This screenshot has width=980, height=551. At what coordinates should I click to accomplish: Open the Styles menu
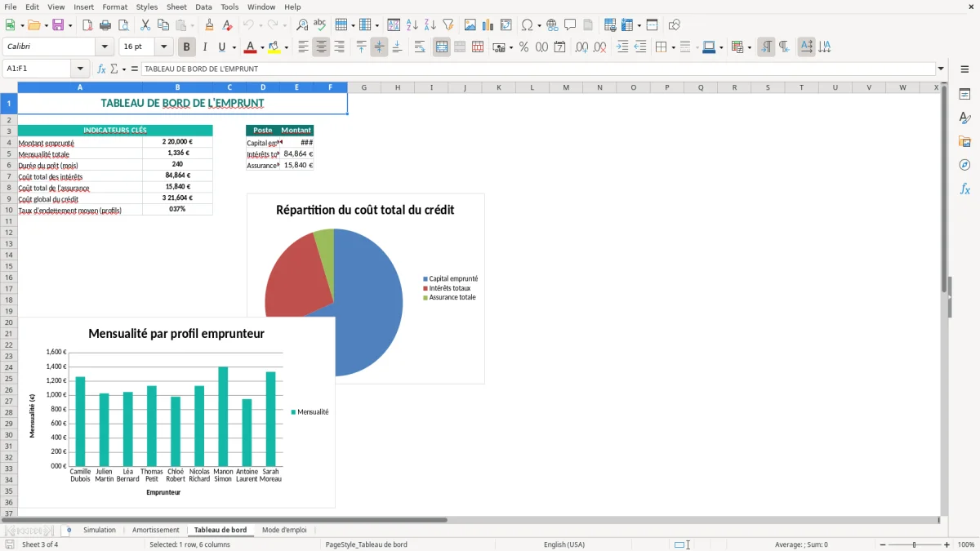click(x=147, y=7)
